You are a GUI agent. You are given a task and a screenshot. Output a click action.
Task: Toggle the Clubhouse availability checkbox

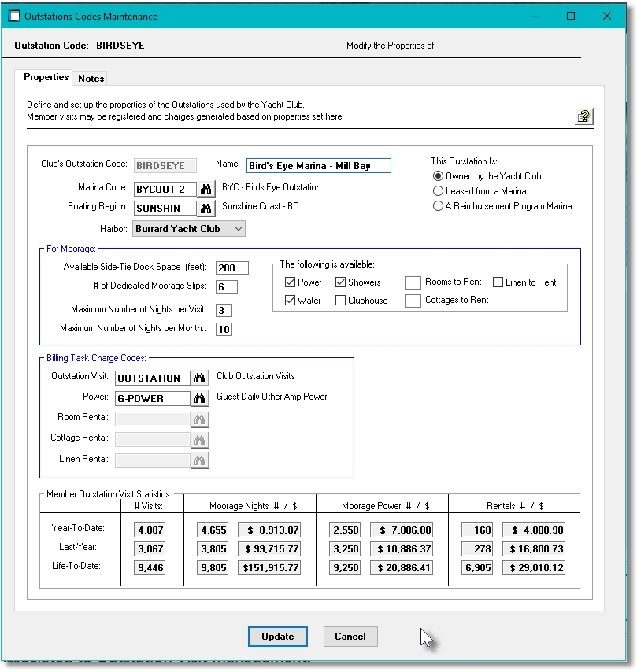[340, 300]
